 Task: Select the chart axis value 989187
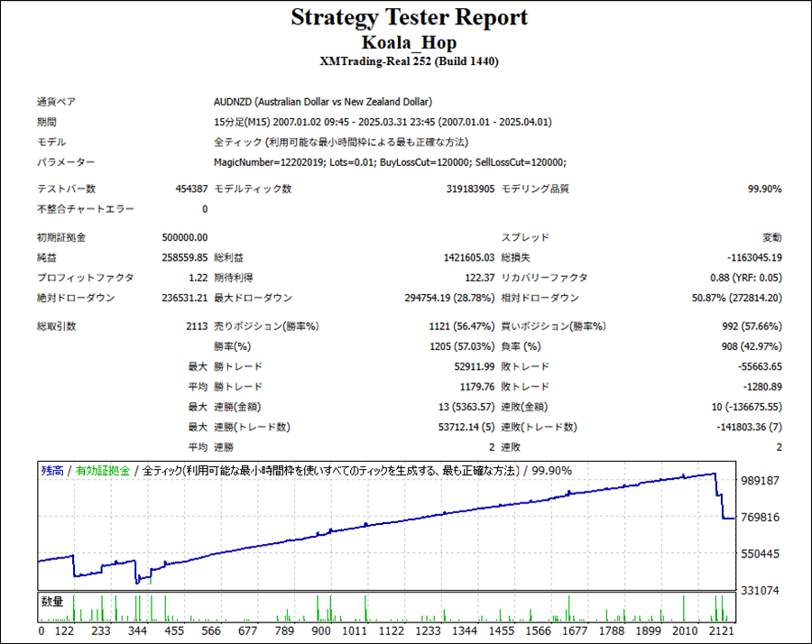point(760,481)
